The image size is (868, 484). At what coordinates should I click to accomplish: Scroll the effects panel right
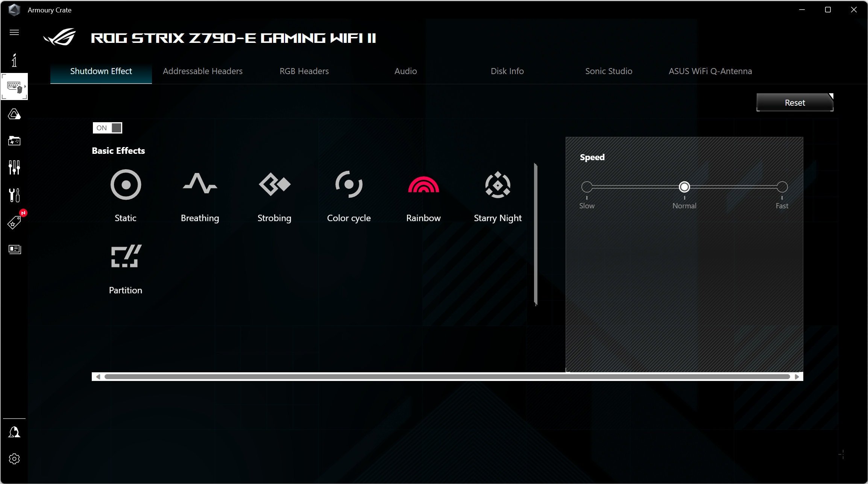pos(798,376)
